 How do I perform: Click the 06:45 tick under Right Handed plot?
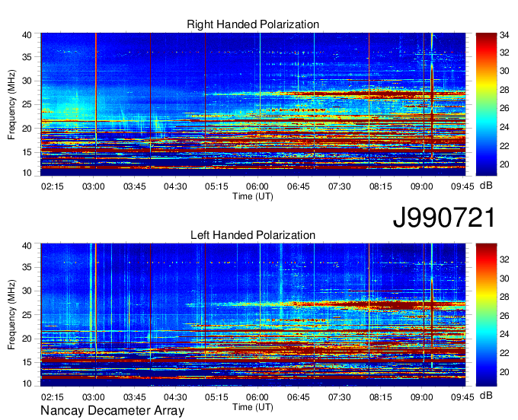[299, 186]
